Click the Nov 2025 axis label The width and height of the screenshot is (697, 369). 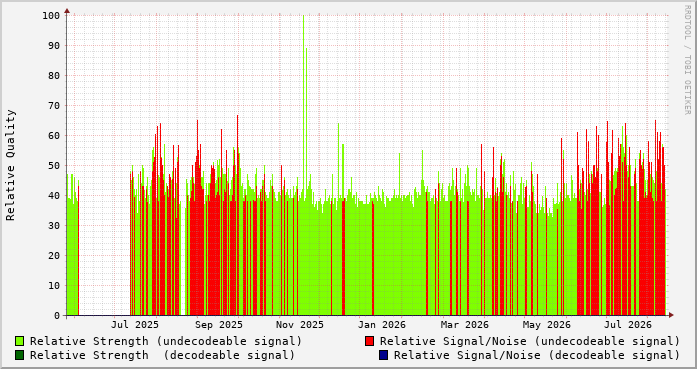click(x=300, y=325)
